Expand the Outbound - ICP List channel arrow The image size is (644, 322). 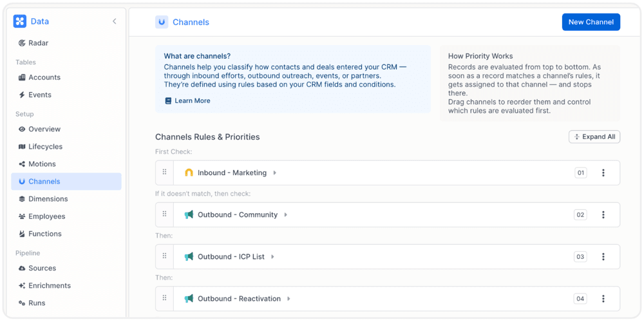click(272, 257)
